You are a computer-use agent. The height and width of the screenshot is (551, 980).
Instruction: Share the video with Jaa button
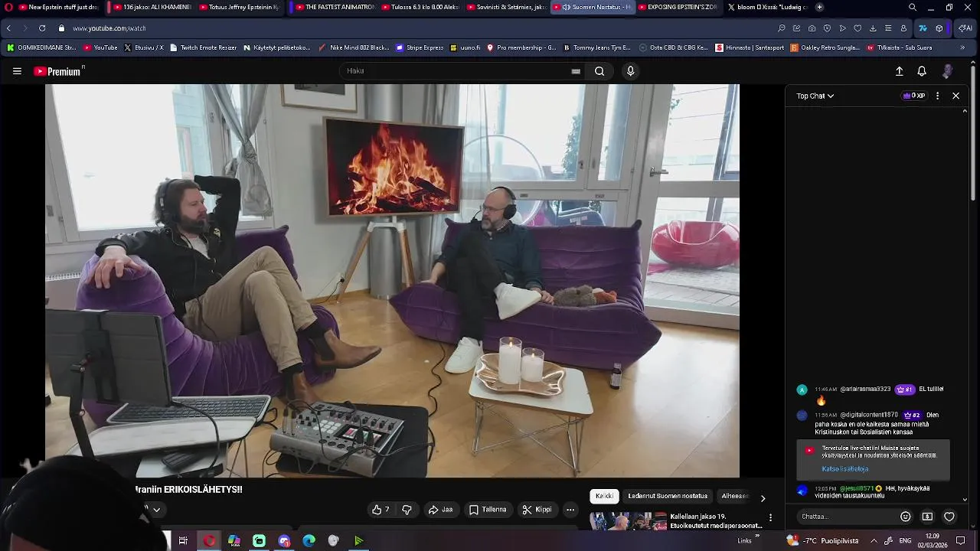click(440, 510)
